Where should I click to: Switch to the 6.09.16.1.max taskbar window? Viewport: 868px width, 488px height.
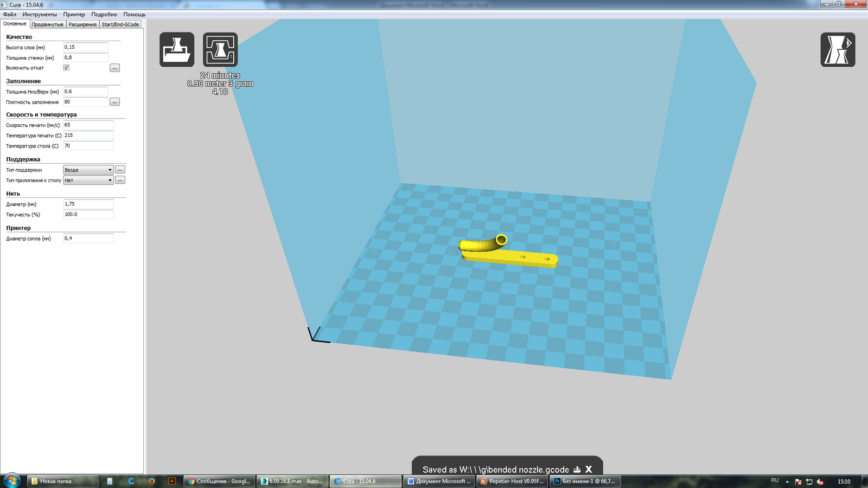pos(292,481)
